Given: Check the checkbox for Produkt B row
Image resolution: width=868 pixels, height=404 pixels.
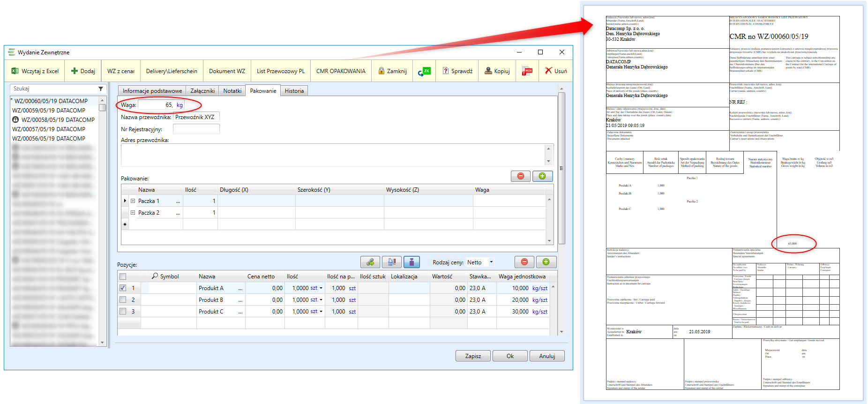Looking at the screenshot, I should (123, 300).
